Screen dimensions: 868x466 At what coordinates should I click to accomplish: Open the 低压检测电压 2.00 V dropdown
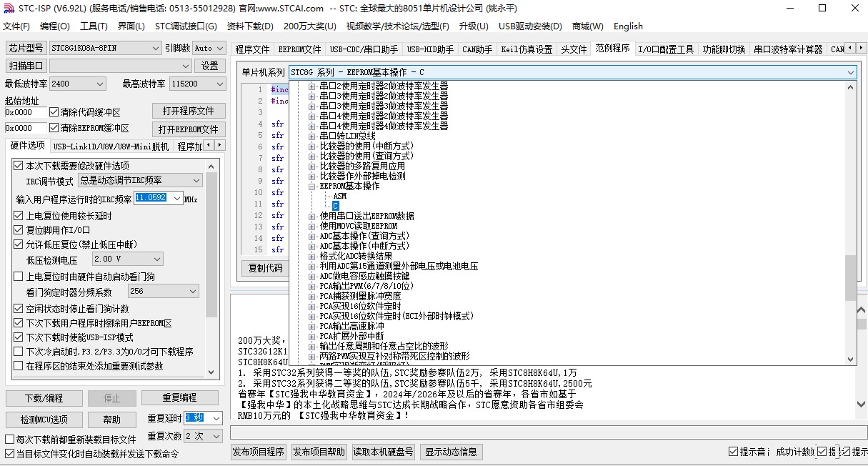tap(128, 259)
